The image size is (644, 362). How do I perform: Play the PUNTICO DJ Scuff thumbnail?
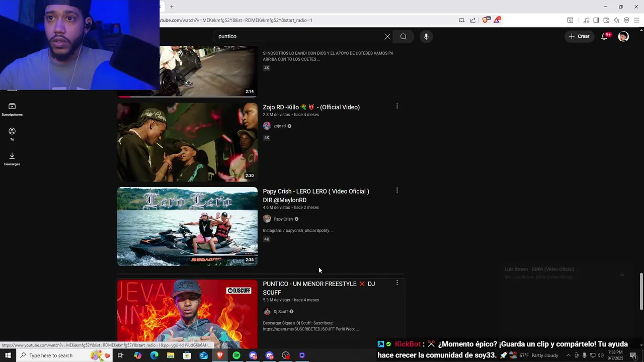187,314
